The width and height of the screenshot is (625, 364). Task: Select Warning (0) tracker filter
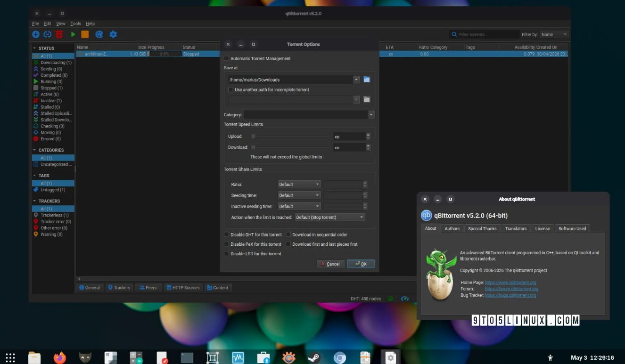coord(53,235)
